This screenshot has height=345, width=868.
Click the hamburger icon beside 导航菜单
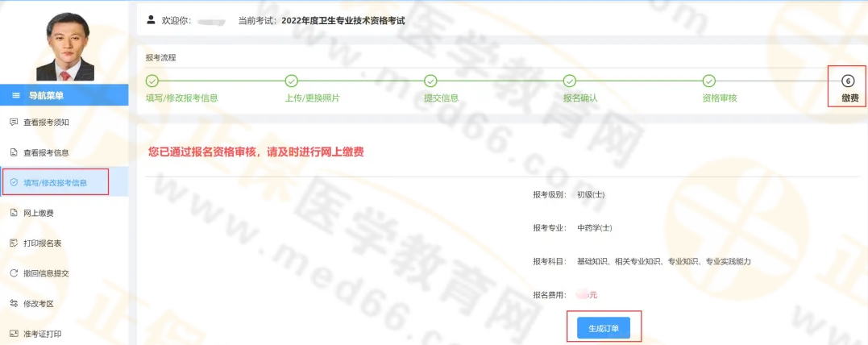tap(15, 95)
